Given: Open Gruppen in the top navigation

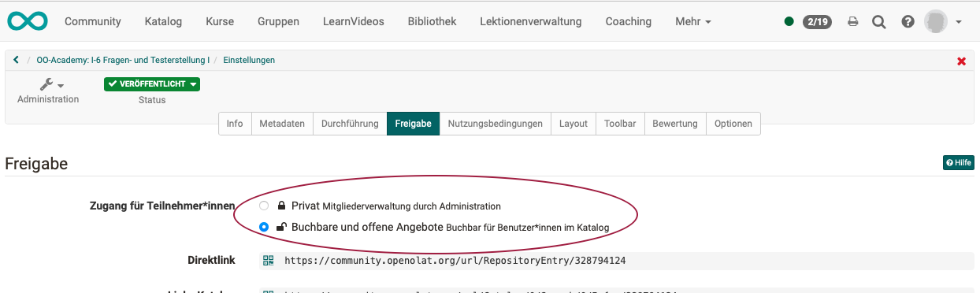Looking at the screenshot, I should point(278,21).
